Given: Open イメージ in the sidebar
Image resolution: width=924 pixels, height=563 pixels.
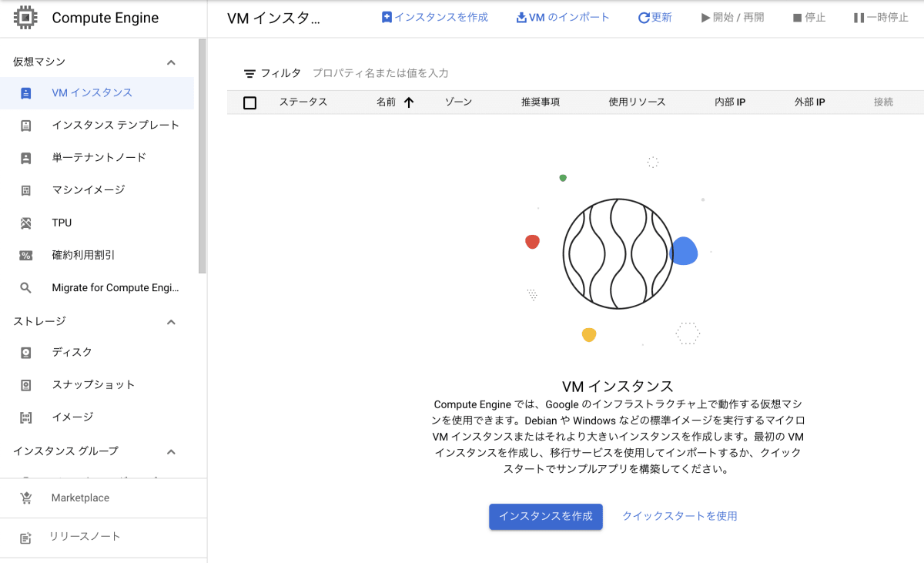Looking at the screenshot, I should click(97, 417).
